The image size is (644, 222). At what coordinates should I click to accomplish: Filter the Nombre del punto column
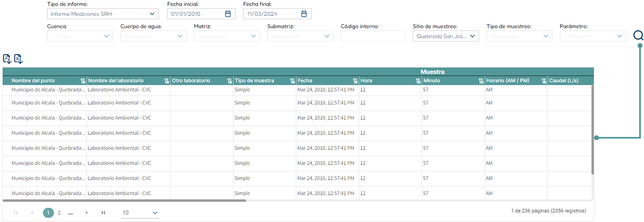(x=83, y=81)
